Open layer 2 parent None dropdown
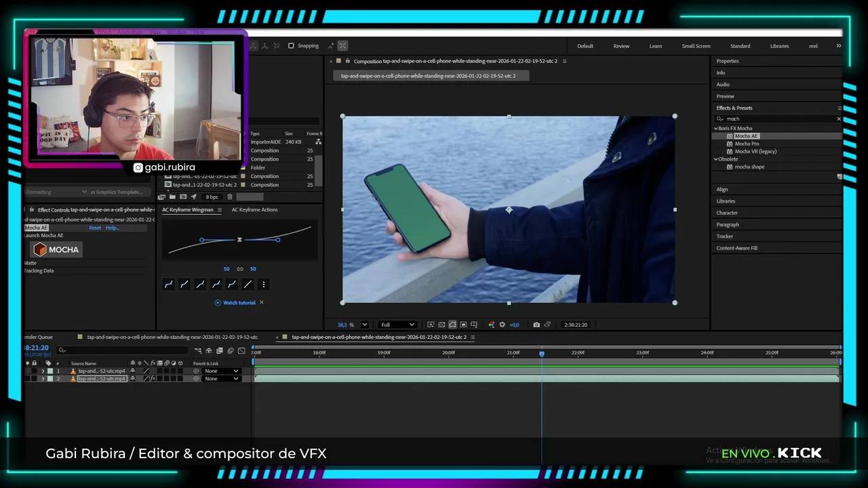The height and width of the screenshot is (488, 868). pyautogui.click(x=222, y=379)
